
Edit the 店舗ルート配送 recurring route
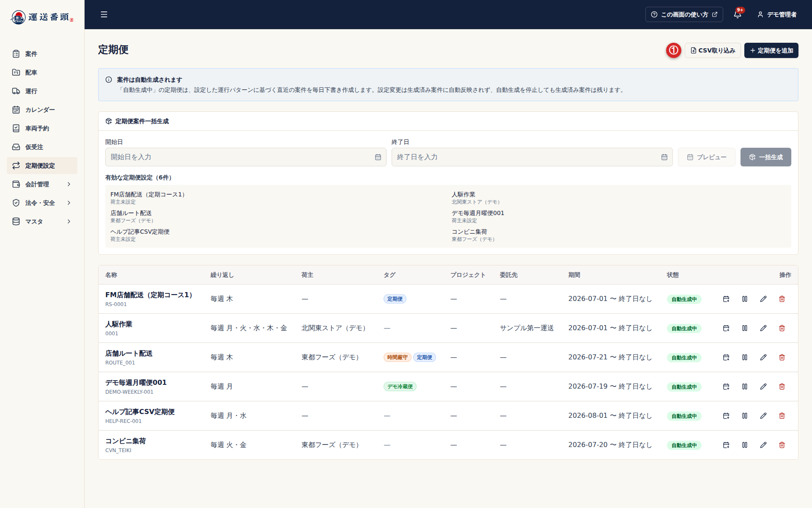(x=763, y=357)
